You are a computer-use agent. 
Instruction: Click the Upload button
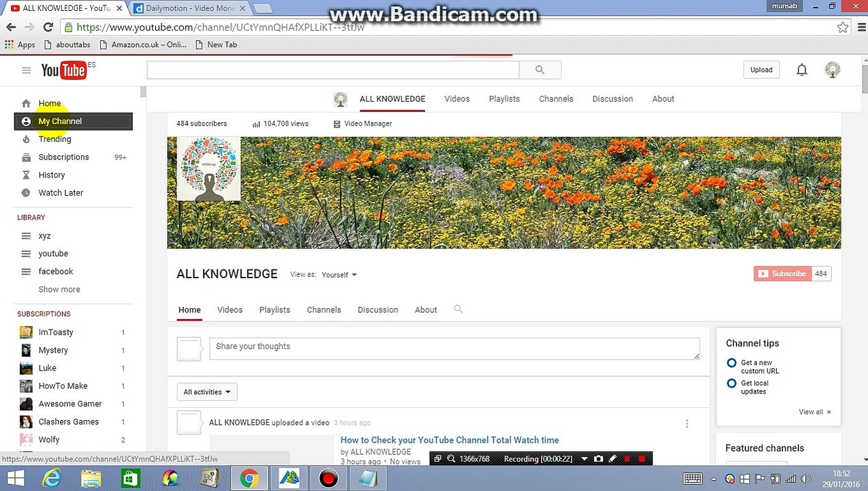coord(761,70)
